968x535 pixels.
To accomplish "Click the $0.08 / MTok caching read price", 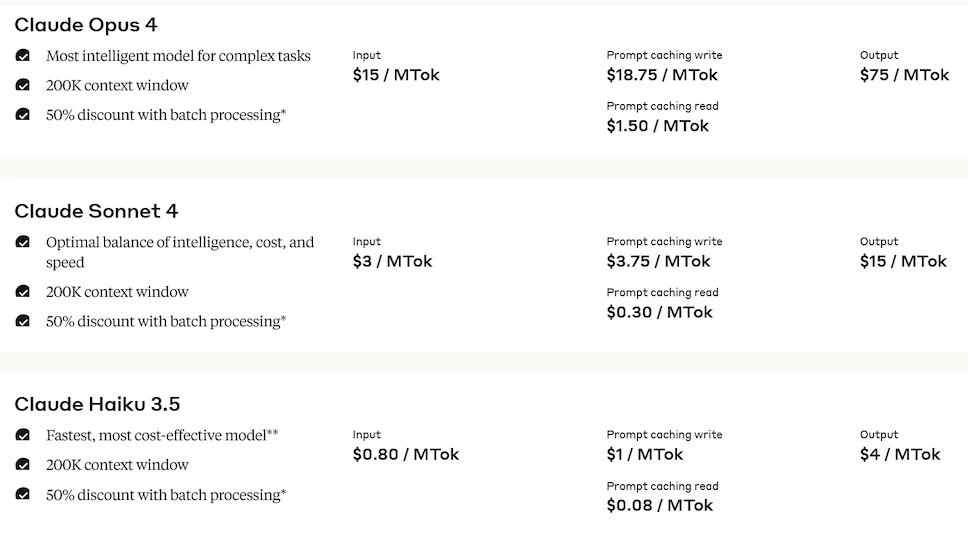I will tap(659, 506).
